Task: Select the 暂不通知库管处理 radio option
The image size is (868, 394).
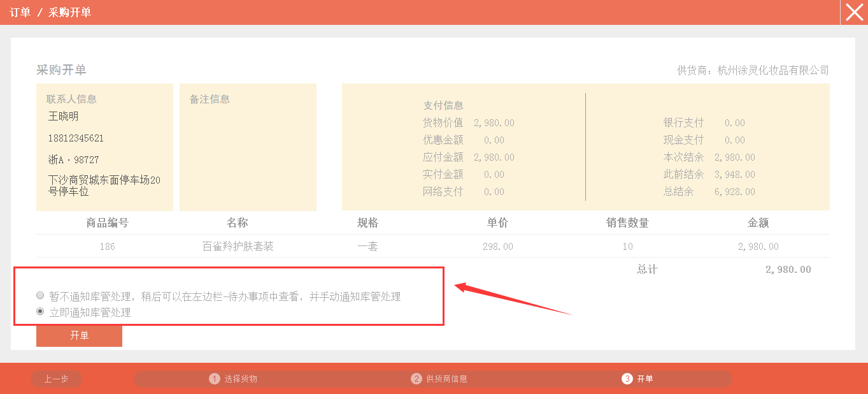Action: [41, 296]
